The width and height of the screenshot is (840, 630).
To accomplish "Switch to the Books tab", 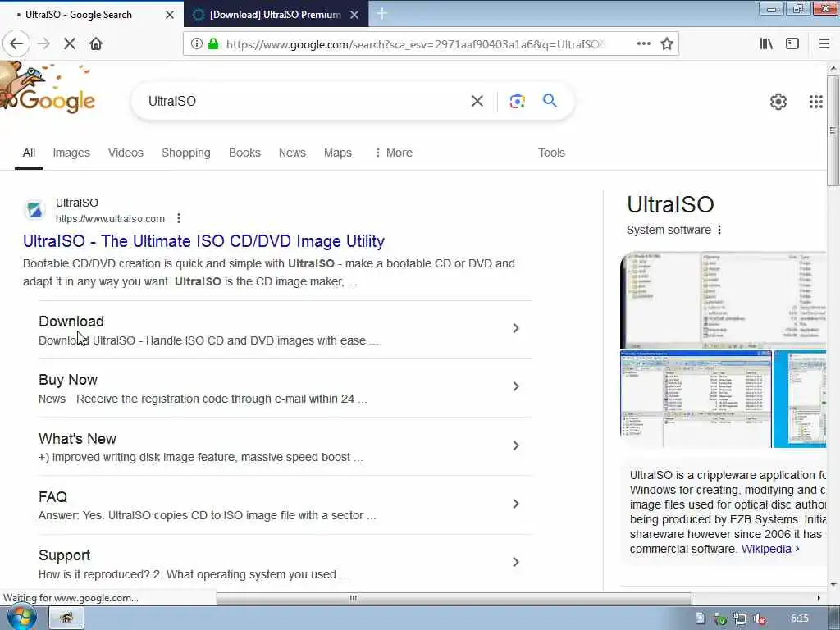I will pos(244,153).
